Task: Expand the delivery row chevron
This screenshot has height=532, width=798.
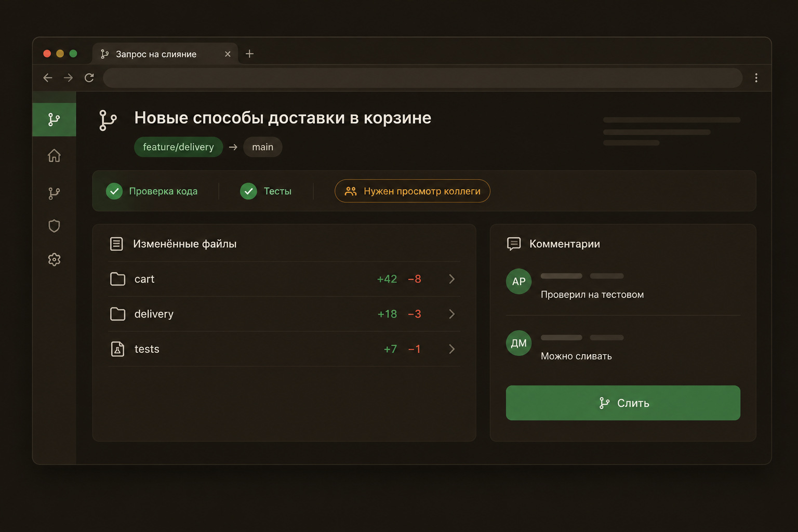Action: [x=451, y=314]
